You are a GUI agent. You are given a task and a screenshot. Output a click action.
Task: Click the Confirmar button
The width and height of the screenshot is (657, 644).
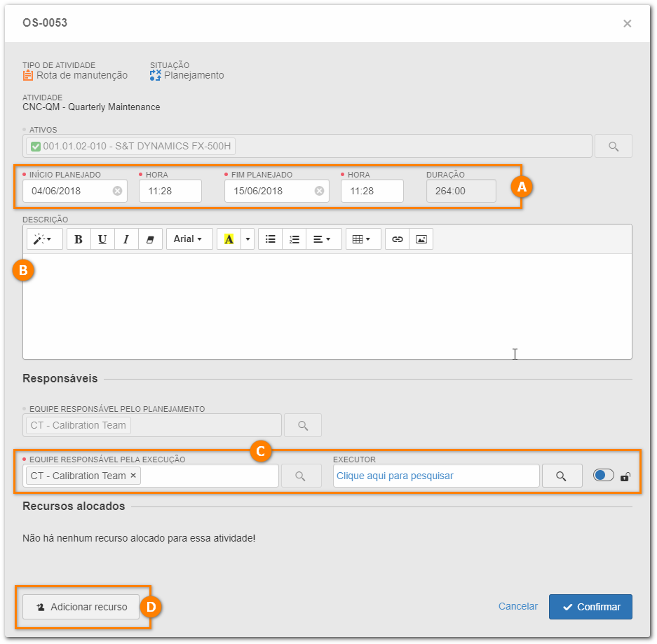[590, 607]
